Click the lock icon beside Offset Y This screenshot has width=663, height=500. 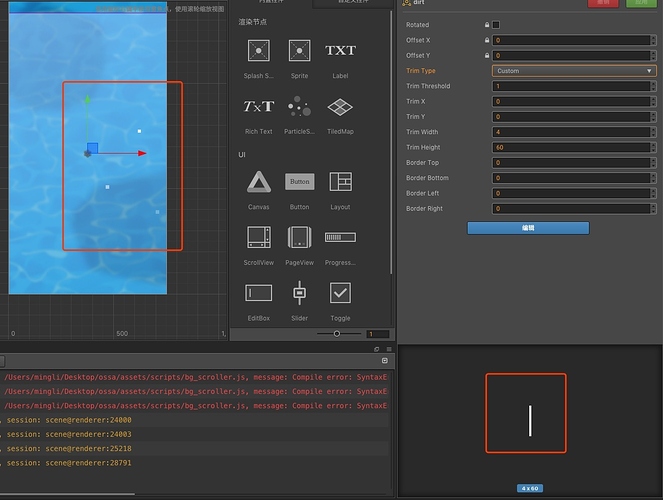pyautogui.click(x=487, y=55)
